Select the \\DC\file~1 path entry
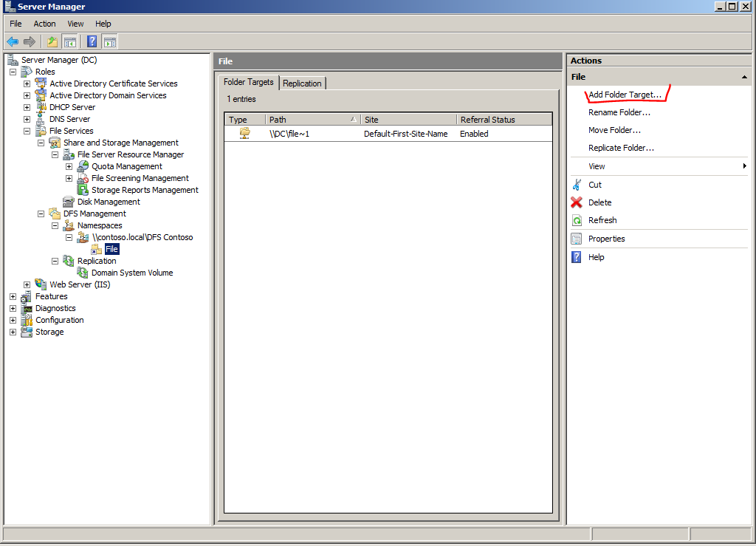 [289, 134]
